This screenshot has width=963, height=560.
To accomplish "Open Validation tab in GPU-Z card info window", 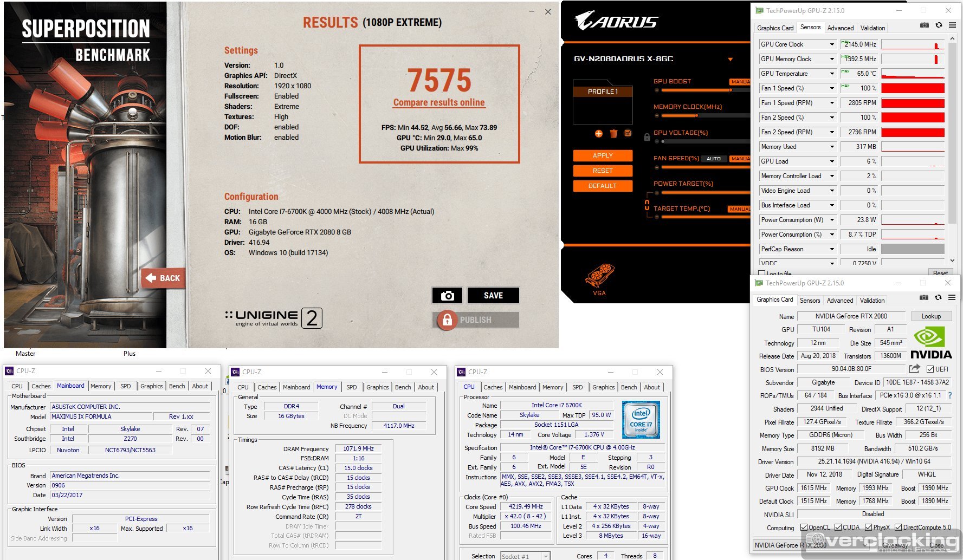I will pyautogui.click(x=872, y=301).
